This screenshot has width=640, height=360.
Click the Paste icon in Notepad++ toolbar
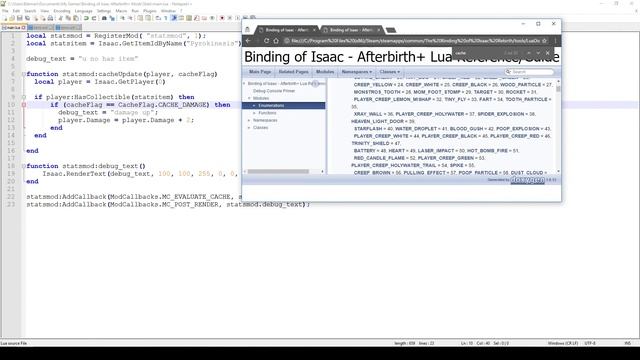tap(76, 18)
